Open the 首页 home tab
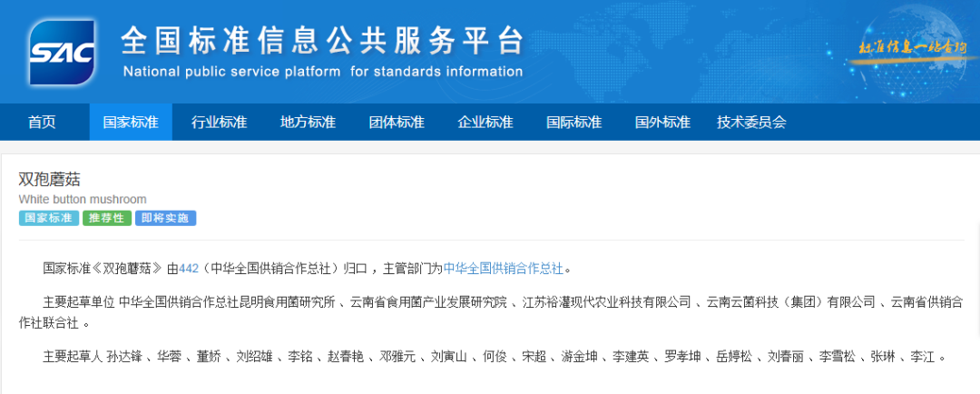The image size is (980, 394). [x=42, y=122]
